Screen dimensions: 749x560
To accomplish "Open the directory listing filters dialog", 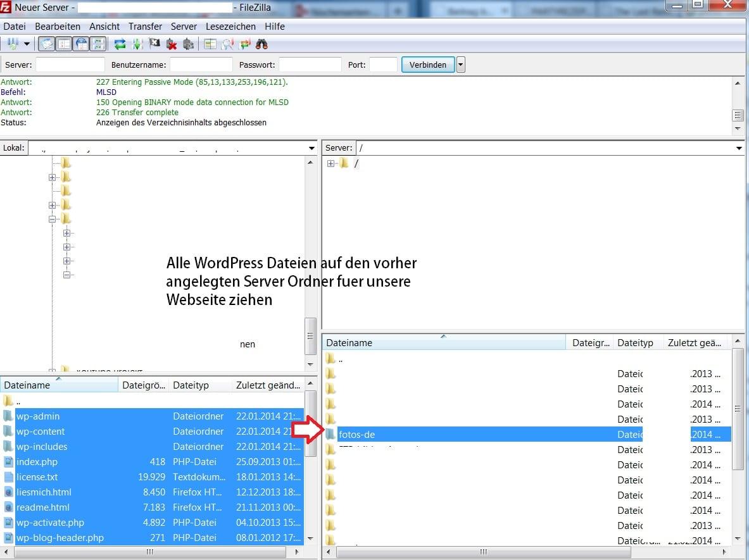I will [x=210, y=44].
